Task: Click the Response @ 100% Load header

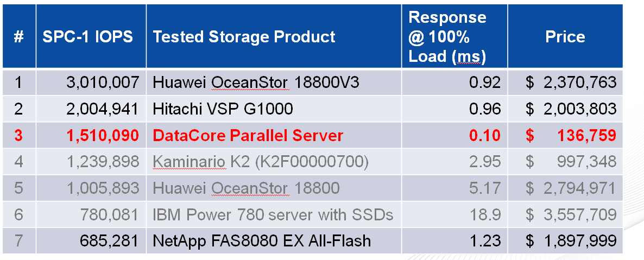Action: (448, 37)
